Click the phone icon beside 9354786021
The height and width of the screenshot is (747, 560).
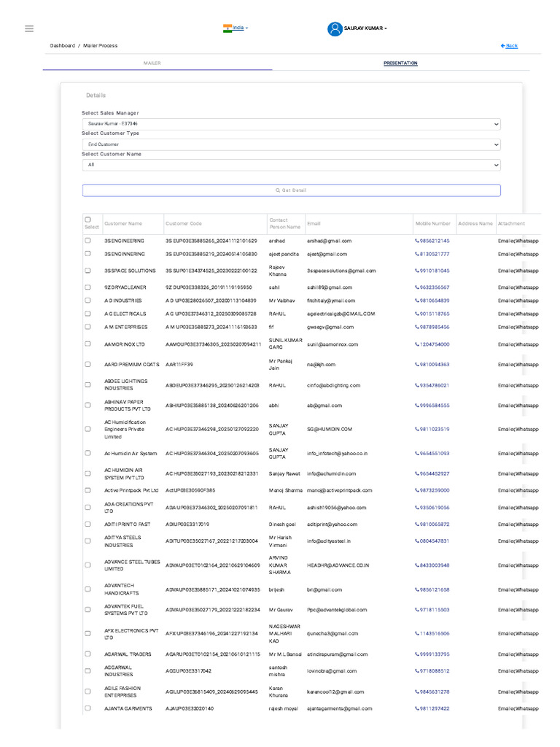(x=417, y=385)
